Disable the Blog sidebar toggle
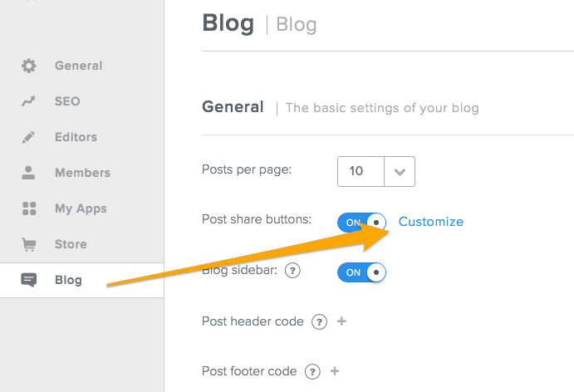The image size is (574, 392). (x=361, y=272)
